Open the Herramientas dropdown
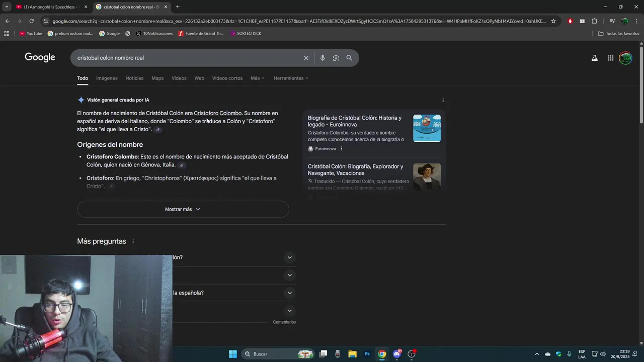 click(x=291, y=78)
